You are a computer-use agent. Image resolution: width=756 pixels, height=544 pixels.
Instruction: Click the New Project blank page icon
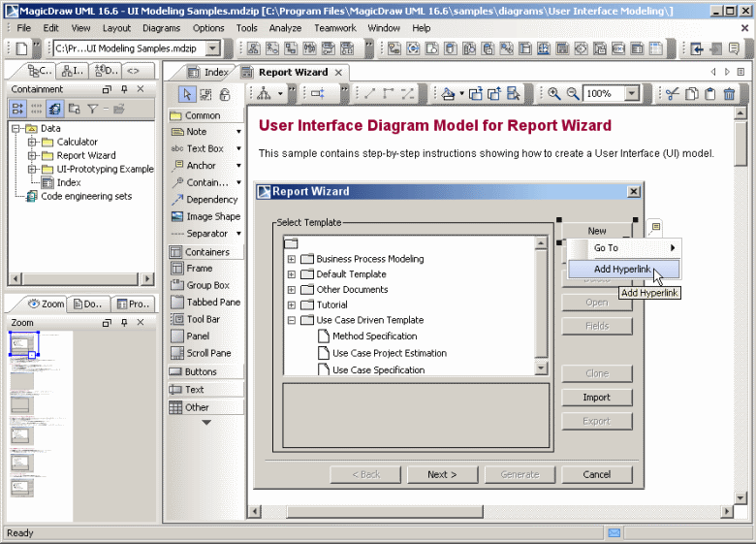(x=21, y=48)
